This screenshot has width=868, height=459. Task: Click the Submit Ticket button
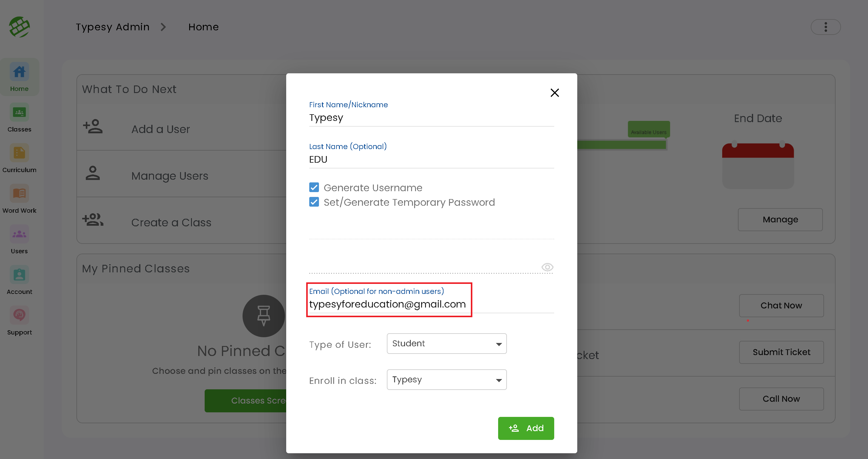tap(781, 352)
